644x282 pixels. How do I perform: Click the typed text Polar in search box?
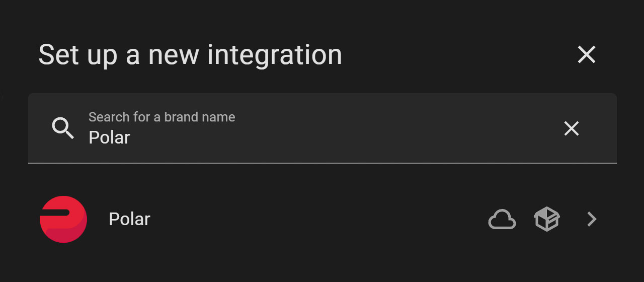tap(109, 137)
